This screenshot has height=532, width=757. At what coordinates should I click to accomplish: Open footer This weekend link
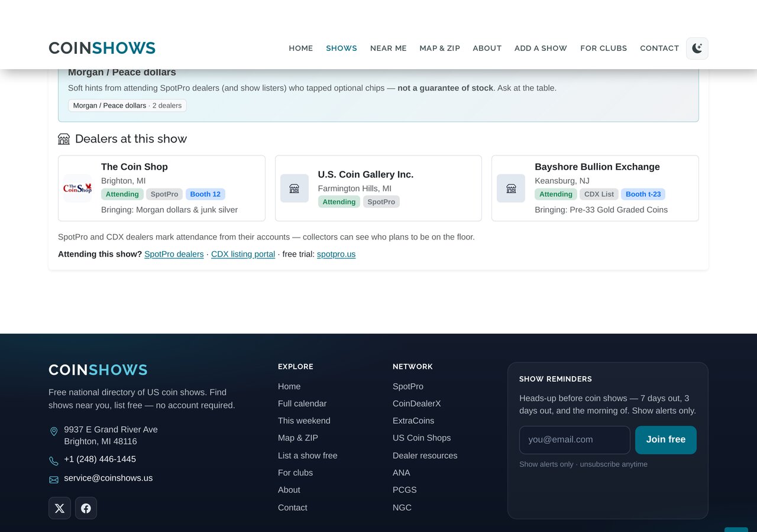(x=304, y=421)
